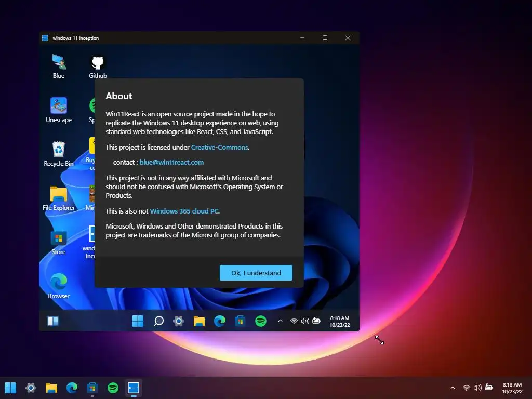Open the Blue desktop icon in the Inception window
Viewport: 532px width, 399px height.
[x=59, y=66]
